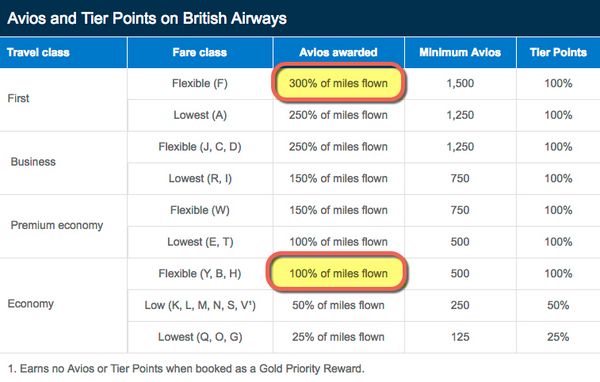The height and width of the screenshot is (382, 600).
Task: Click the Minimum Avios column header
Action: point(460,52)
